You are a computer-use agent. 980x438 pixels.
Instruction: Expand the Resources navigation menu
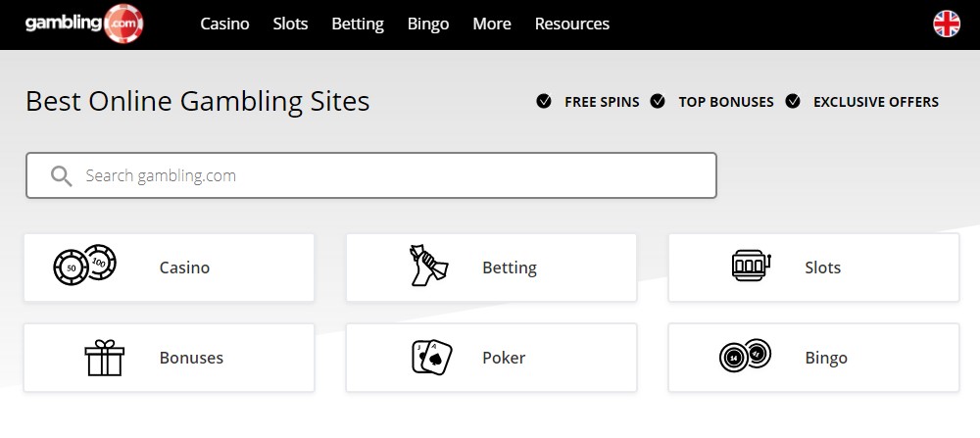pos(572,24)
